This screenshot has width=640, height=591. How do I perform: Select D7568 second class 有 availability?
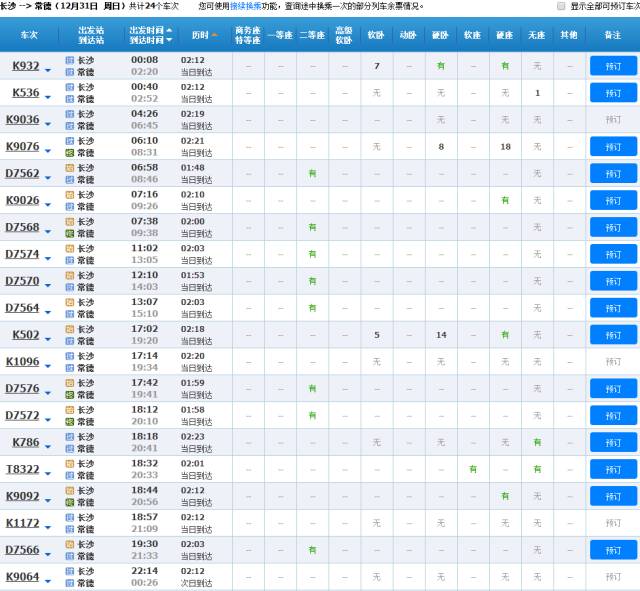tap(312, 227)
